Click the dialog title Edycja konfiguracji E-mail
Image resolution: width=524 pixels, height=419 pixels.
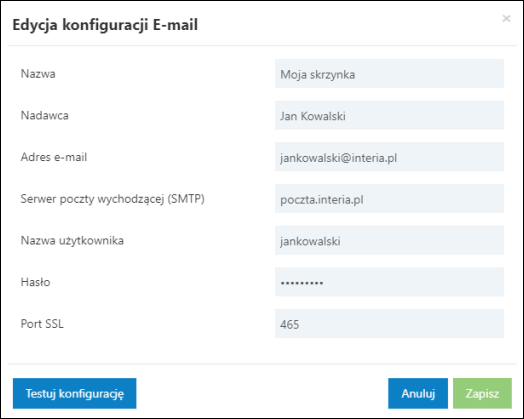105,25
